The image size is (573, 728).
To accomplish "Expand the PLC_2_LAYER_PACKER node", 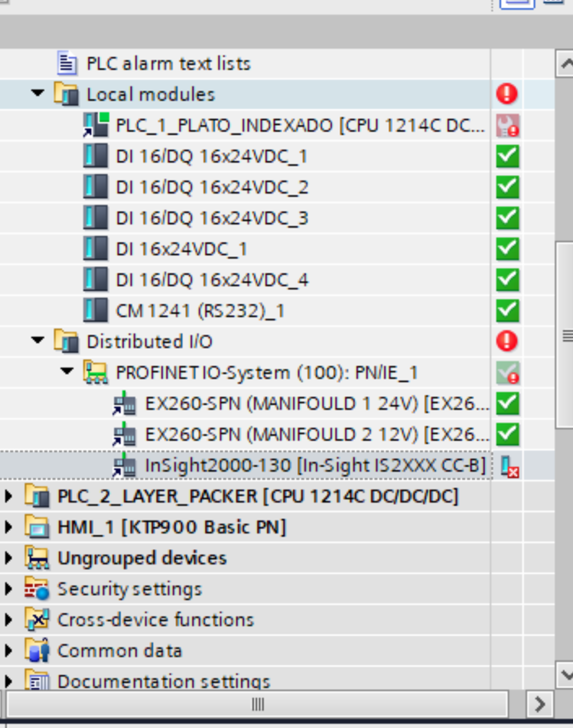I will tap(8, 496).
